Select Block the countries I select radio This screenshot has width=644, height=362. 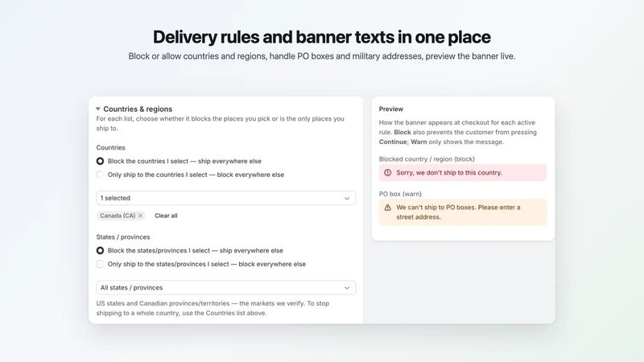point(100,162)
